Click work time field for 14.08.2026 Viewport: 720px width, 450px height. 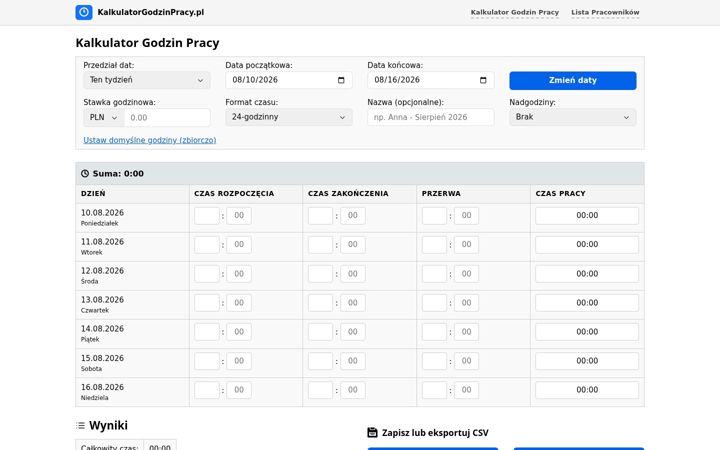tap(587, 332)
